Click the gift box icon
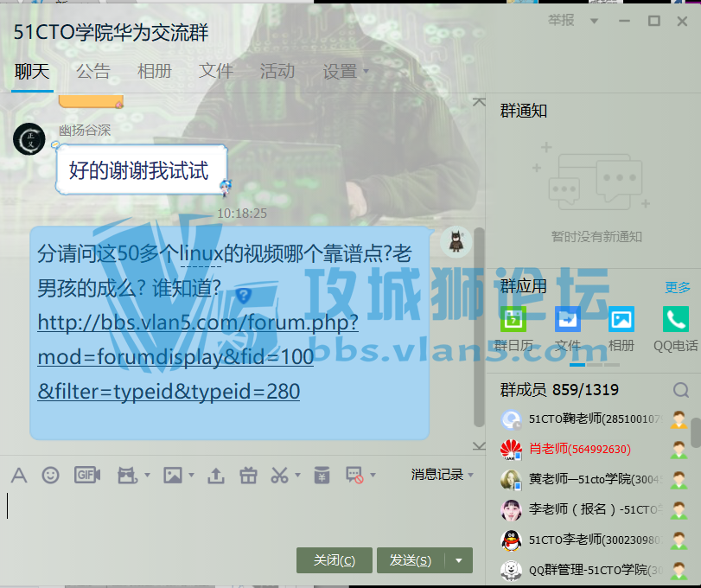Image resolution: width=701 pixels, height=588 pixels. pos(248,475)
